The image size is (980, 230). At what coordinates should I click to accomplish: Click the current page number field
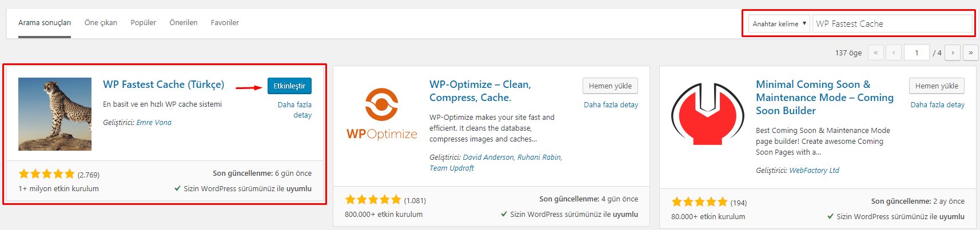917,53
